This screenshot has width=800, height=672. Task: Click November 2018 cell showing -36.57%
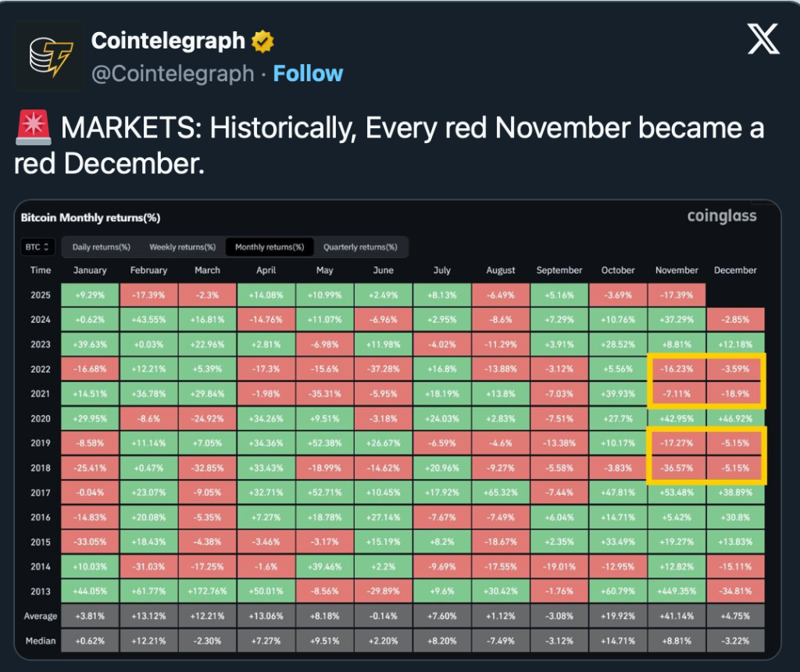click(677, 467)
